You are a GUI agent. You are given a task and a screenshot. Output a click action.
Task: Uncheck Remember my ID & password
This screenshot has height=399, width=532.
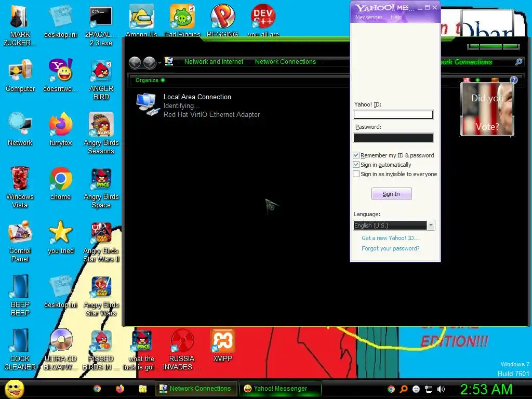coord(356,155)
